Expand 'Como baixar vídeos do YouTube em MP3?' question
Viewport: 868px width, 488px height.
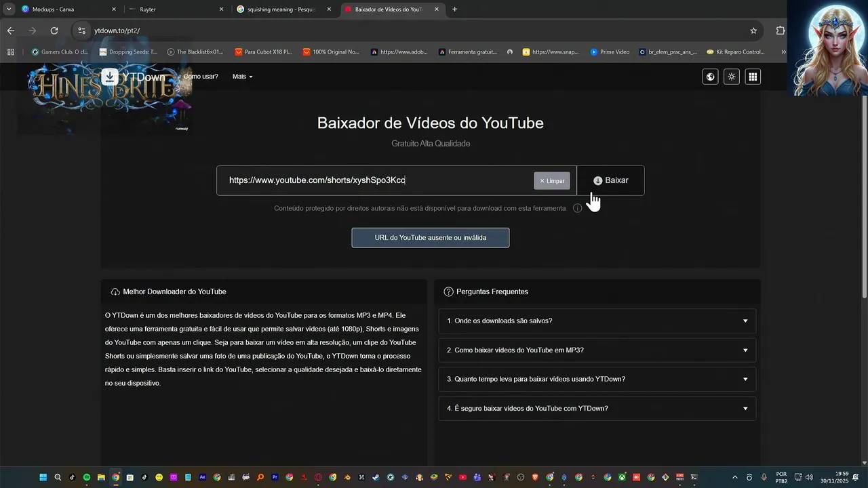[597, 350]
